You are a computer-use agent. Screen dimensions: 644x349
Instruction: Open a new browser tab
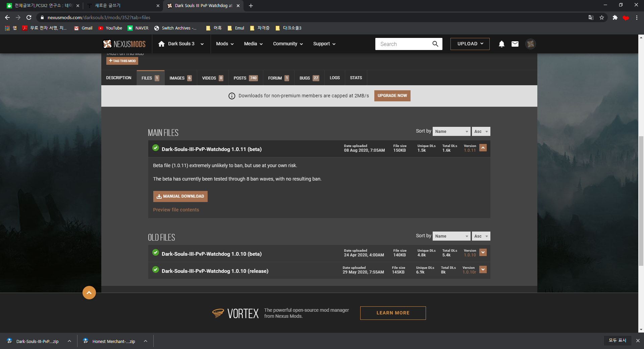pyautogui.click(x=251, y=6)
